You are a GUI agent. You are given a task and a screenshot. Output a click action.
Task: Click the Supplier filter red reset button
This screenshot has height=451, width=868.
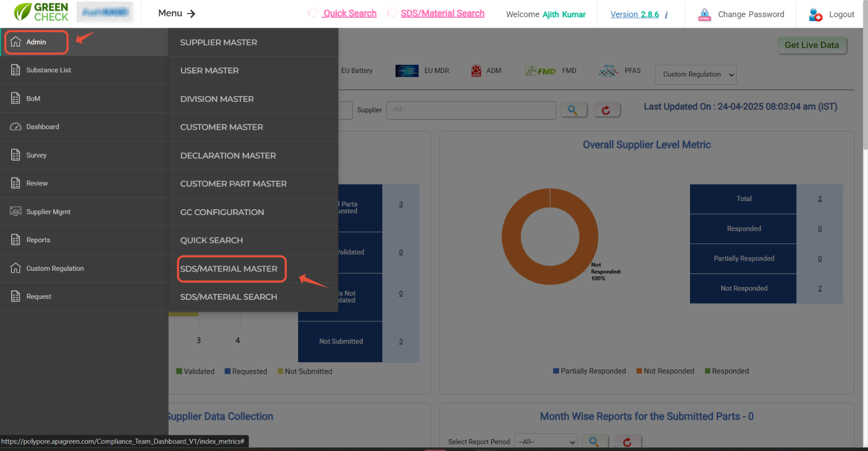[606, 110]
